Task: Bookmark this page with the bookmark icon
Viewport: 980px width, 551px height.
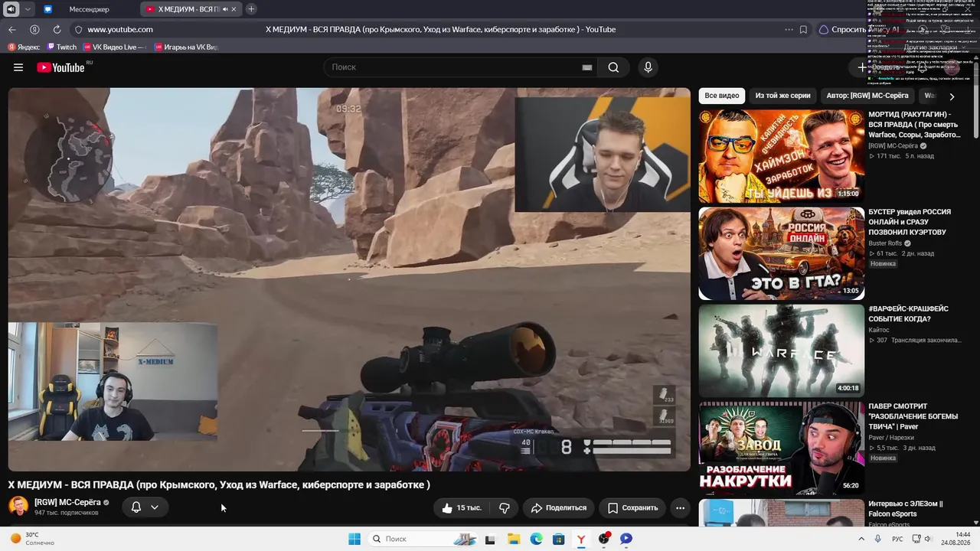Action: (x=803, y=30)
